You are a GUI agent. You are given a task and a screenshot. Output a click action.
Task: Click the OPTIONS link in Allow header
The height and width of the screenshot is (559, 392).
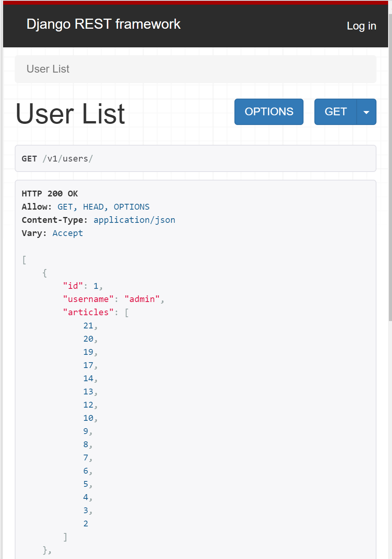132,207
